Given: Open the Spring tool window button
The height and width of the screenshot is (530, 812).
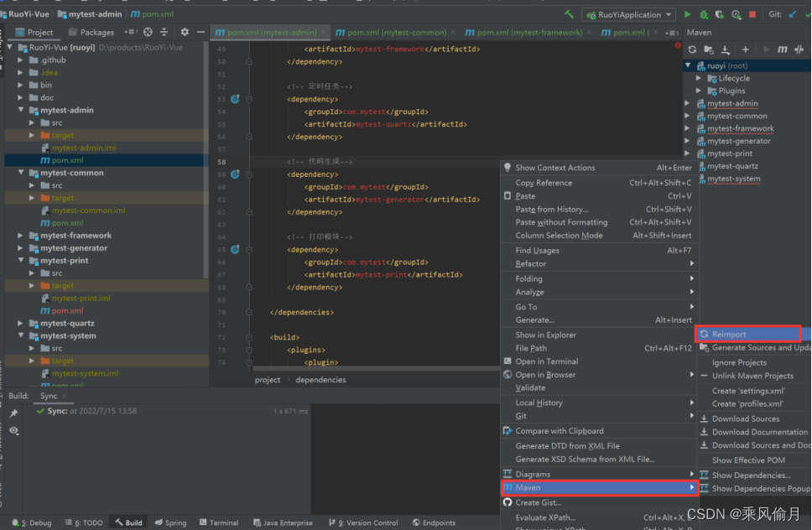Looking at the screenshot, I should (x=170, y=522).
